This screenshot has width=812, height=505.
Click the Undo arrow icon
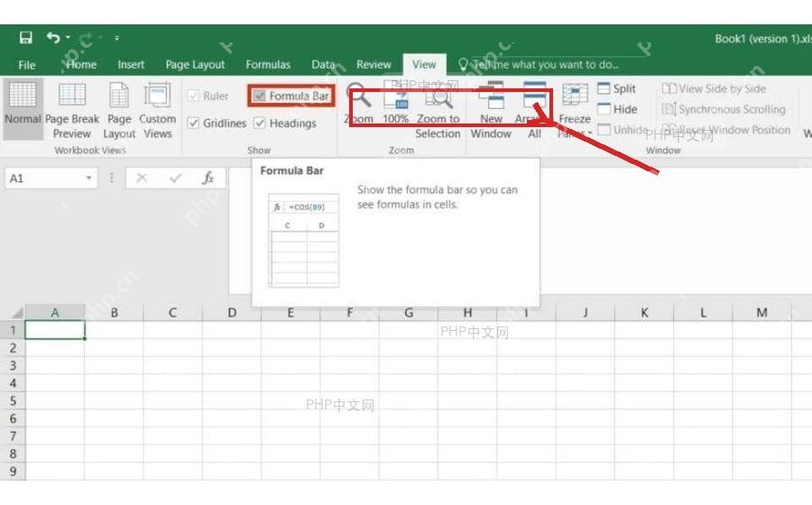pos(53,37)
